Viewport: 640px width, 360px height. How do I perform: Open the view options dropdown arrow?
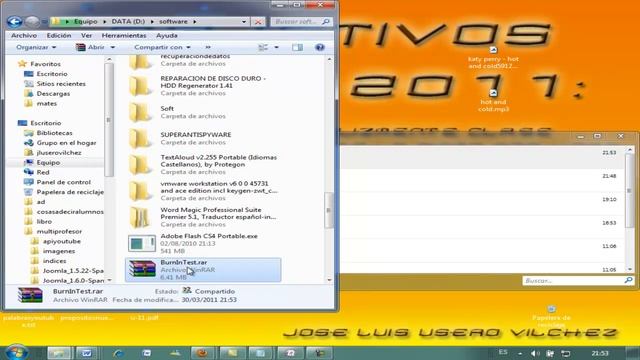pos(276,47)
